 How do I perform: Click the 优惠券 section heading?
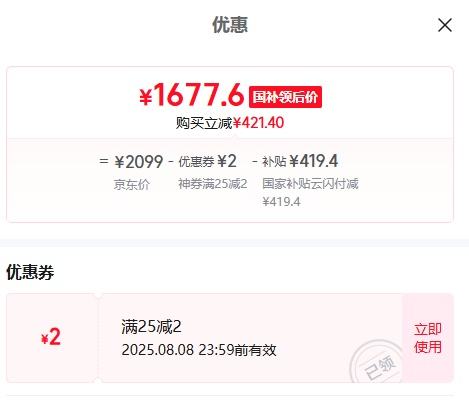30,272
